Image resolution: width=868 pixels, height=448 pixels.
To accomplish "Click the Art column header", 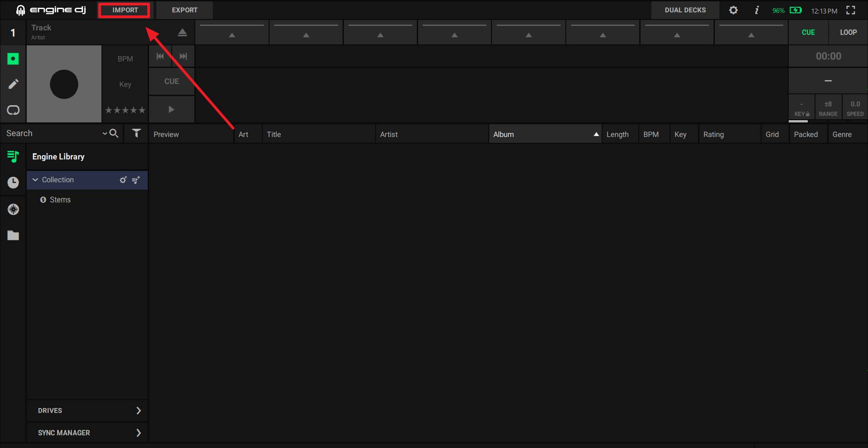I will coord(248,134).
